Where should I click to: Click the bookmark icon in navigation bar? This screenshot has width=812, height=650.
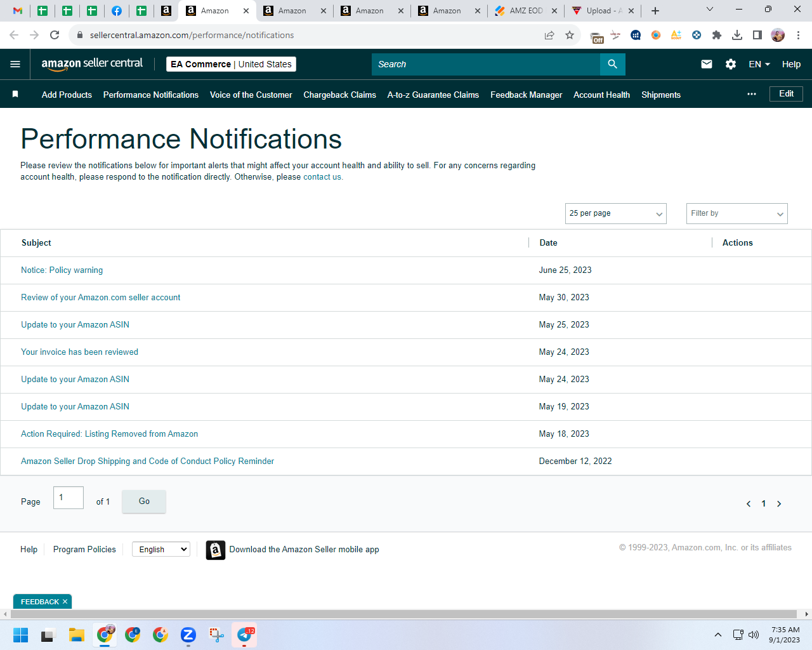[15, 95]
